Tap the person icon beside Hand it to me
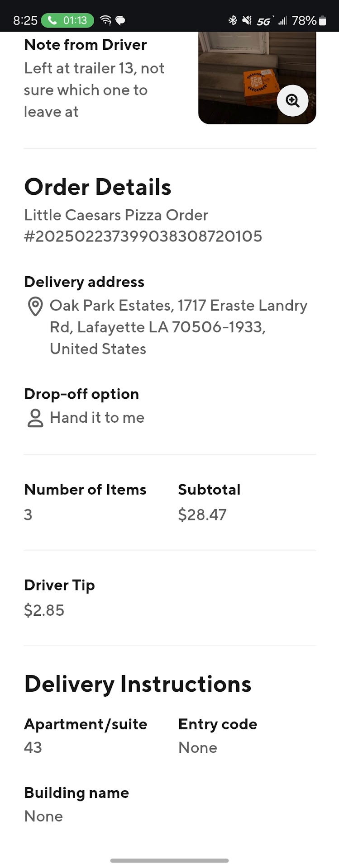 tap(35, 418)
